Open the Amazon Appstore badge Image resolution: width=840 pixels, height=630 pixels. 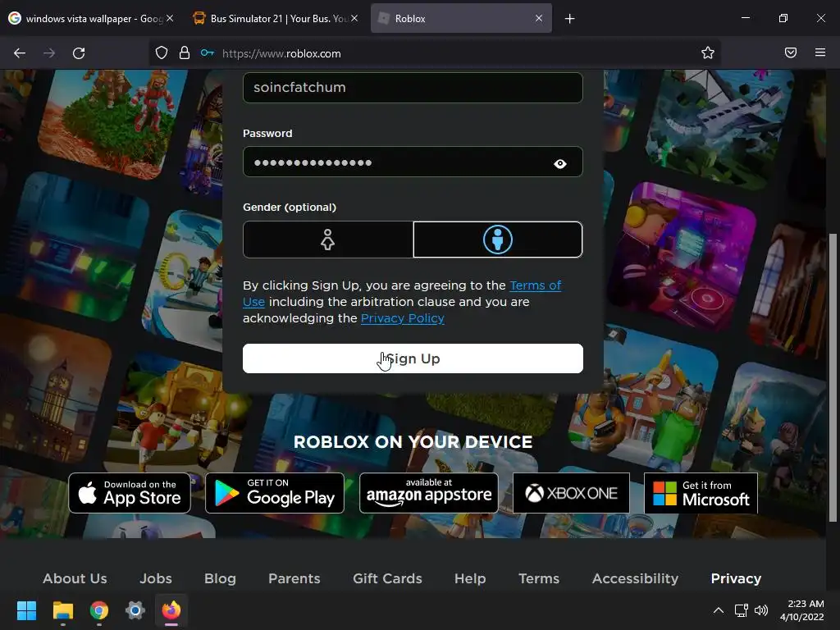[x=428, y=493]
